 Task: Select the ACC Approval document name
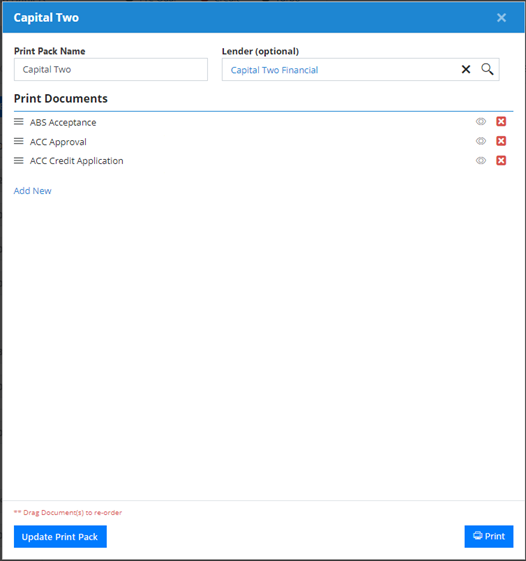58,142
